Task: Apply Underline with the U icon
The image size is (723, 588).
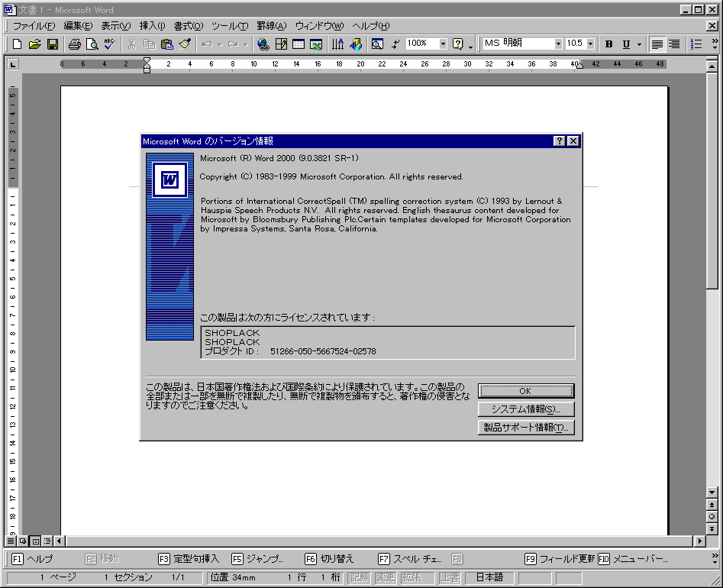Action: point(626,44)
